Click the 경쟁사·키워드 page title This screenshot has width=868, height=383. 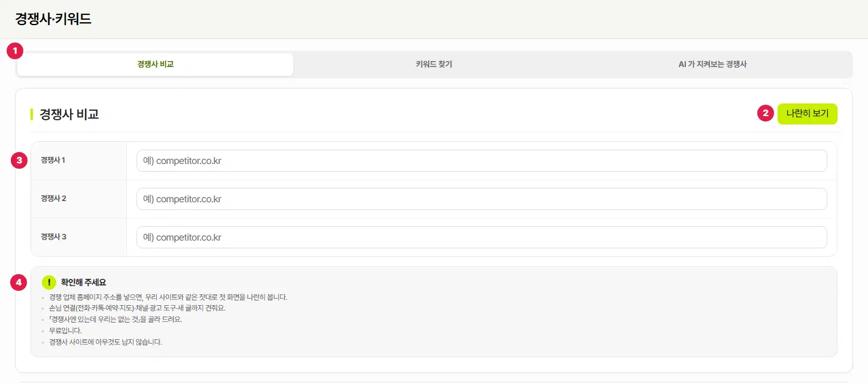[53, 19]
